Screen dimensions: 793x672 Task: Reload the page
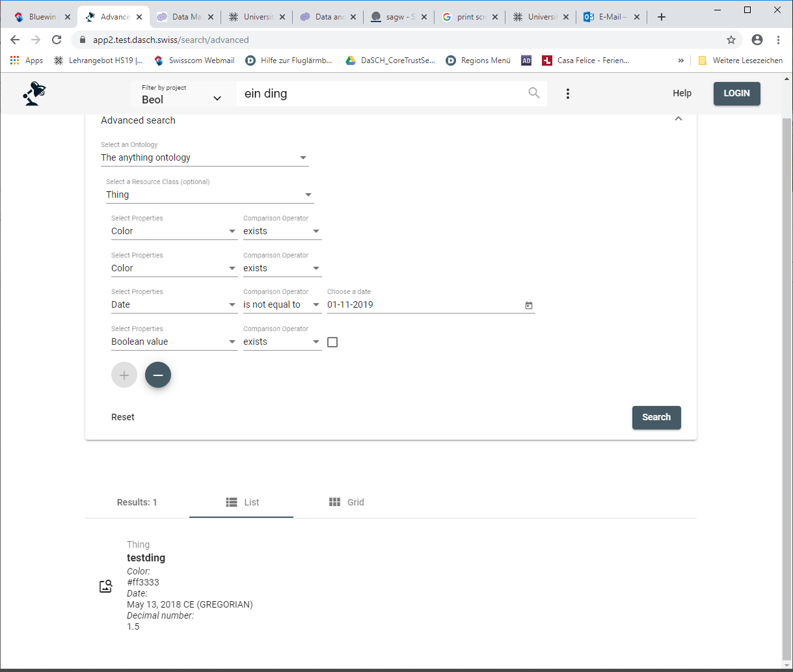click(57, 40)
